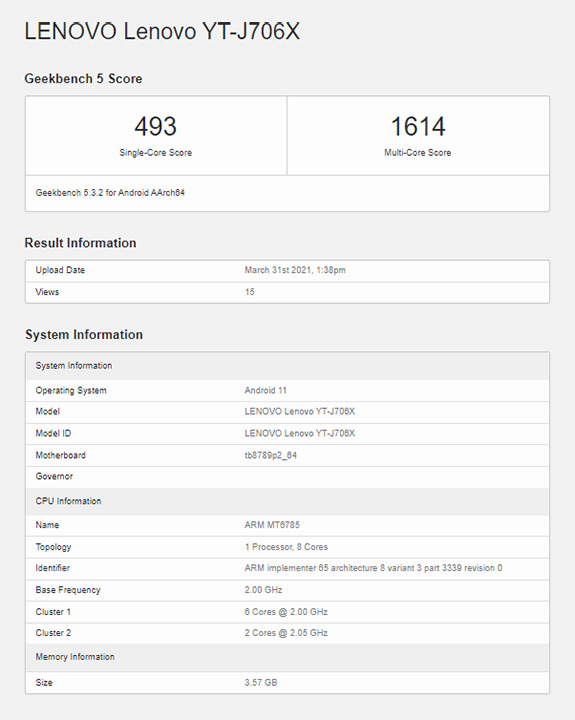Select the 1614 multi-core score value
Image resolution: width=575 pixels, height=720 pixels.
pyautogui.click(x=418, y=126)
